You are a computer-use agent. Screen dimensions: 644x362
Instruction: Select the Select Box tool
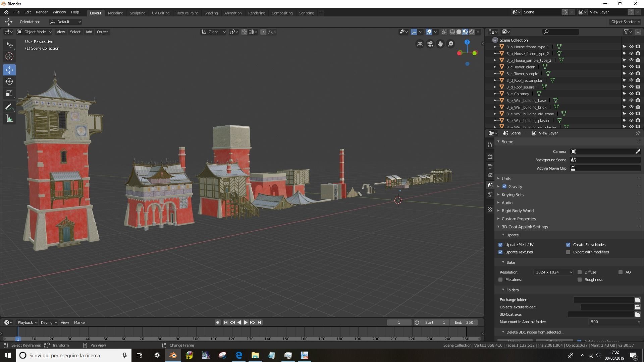point(9,45)
